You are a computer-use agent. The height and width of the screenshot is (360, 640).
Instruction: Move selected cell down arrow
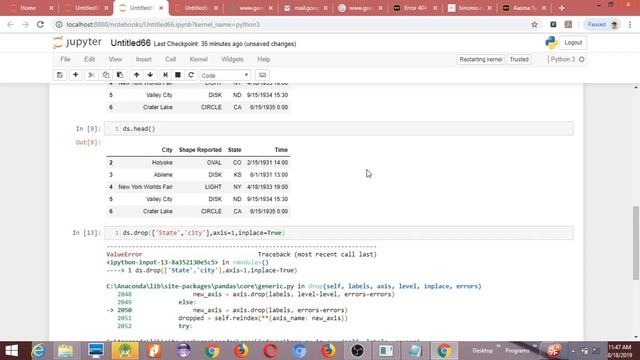pyautogui.click(x=150, y=75)
